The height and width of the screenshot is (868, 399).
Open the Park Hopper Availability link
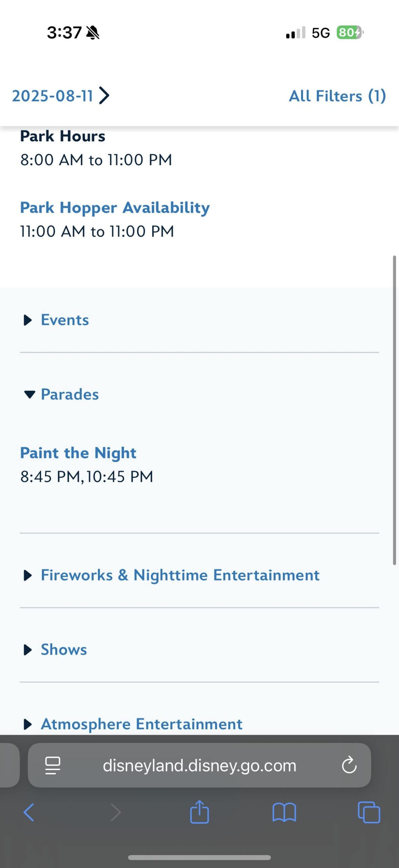(115, 208)
